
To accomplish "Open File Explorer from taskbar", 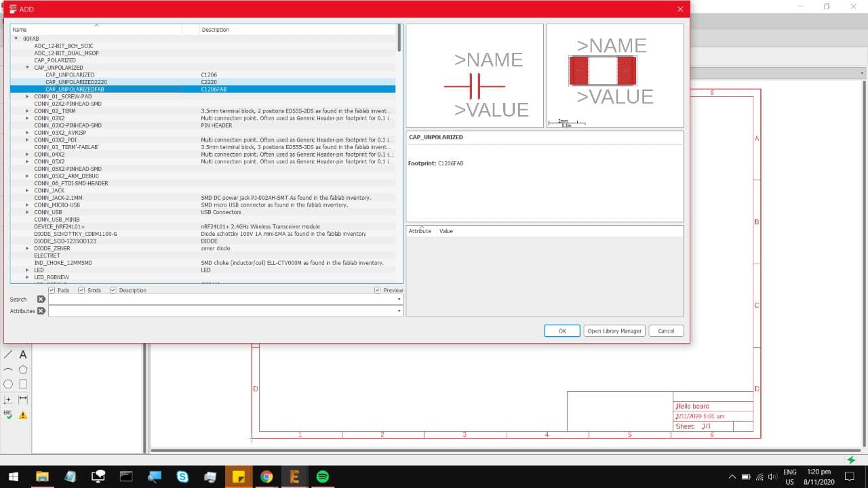I will tap(41, 476).
